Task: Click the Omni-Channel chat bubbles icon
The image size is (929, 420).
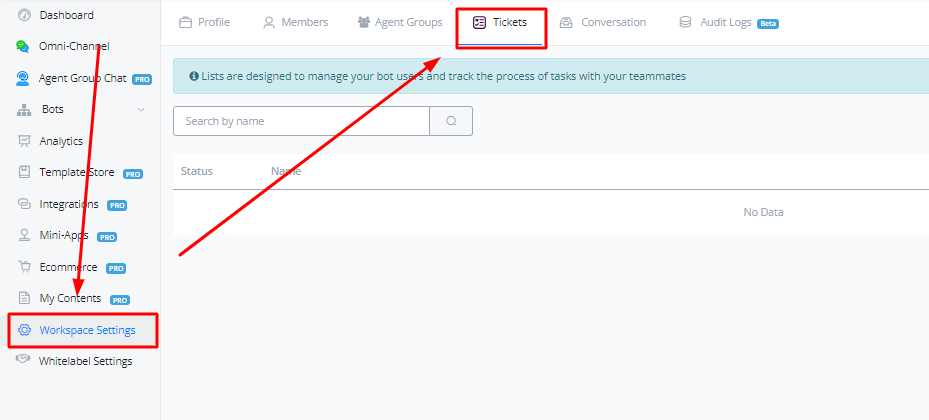Action: coord(23,46)
